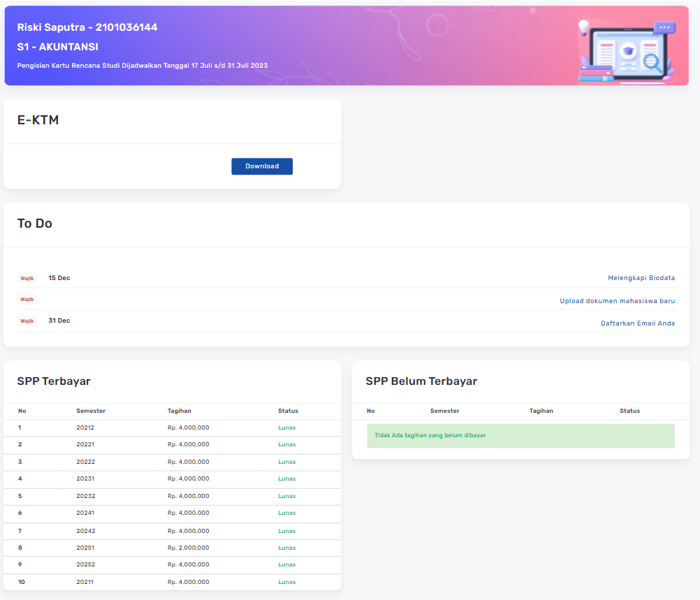Click the Wajib badge beside 31 Dec
Viewport: 700px width, 600px height.
[27, 321]
